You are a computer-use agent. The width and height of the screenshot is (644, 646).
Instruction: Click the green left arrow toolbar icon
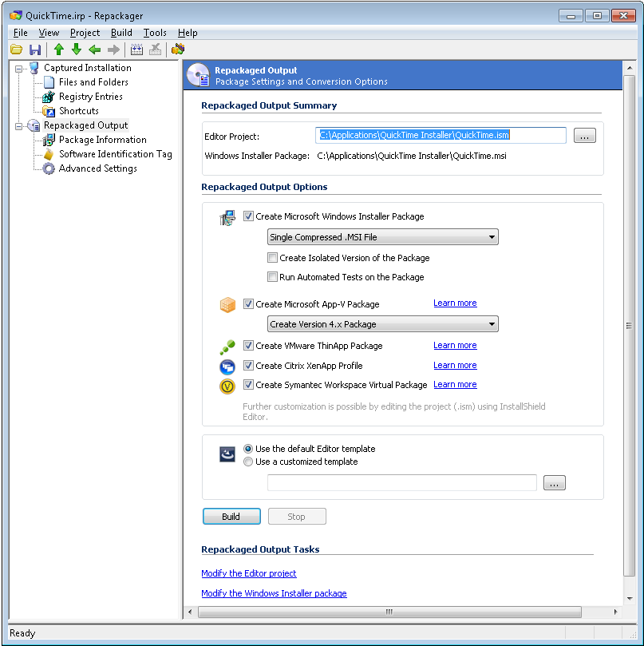pyautogui.click(x=95, y=50)
